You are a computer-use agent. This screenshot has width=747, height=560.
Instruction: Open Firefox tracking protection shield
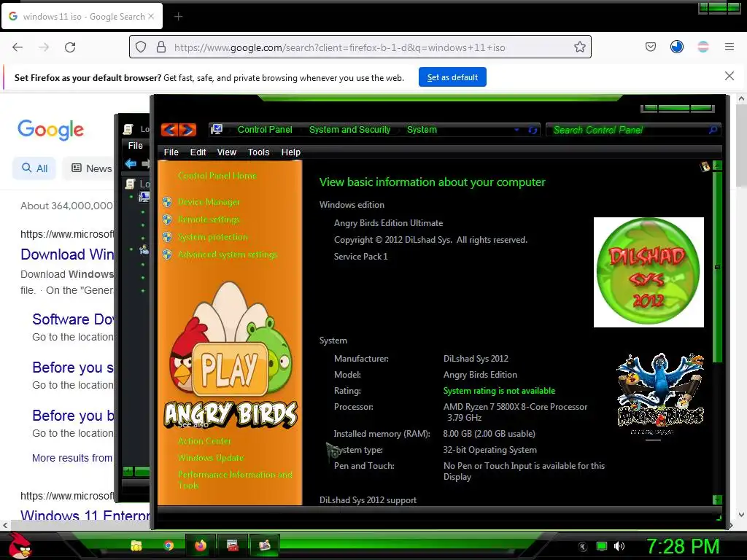[141, 47]
